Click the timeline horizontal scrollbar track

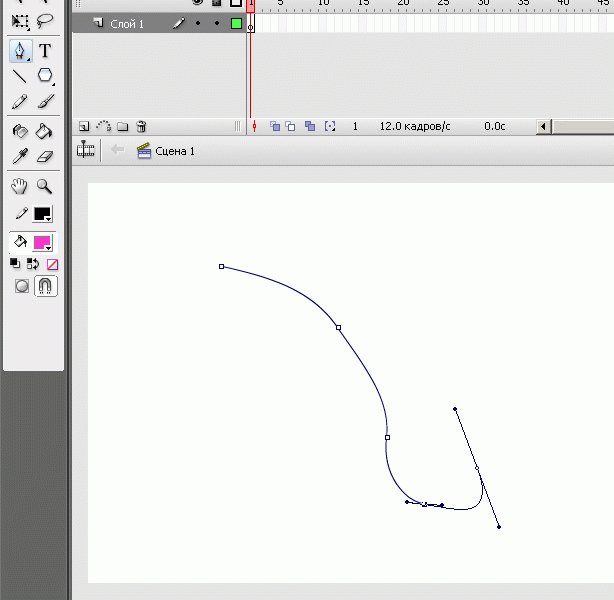click(583, 127)
